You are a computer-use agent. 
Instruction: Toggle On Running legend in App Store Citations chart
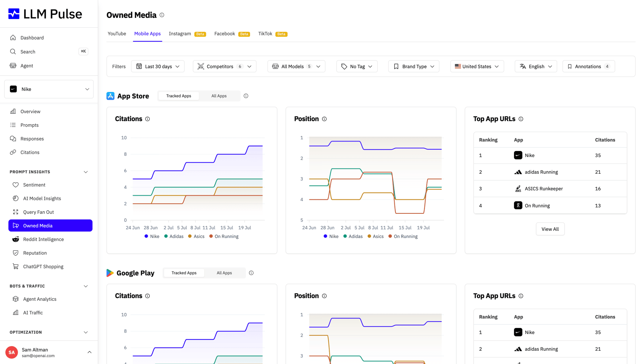tap(224, 236)
